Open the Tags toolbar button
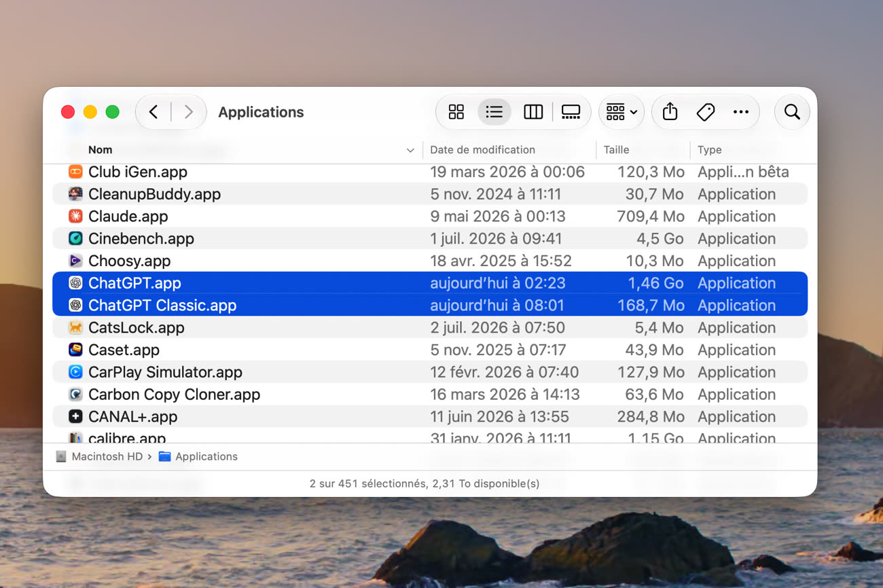The height and width of the screenshot is (588, 883). coord(706,112)
